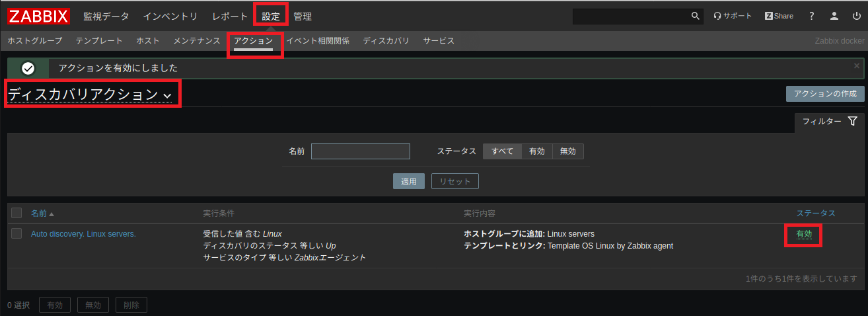This screenshot has width=868, height=316.
Task: Sort the table by the ステータス column
Action: [x=816, y=214]
